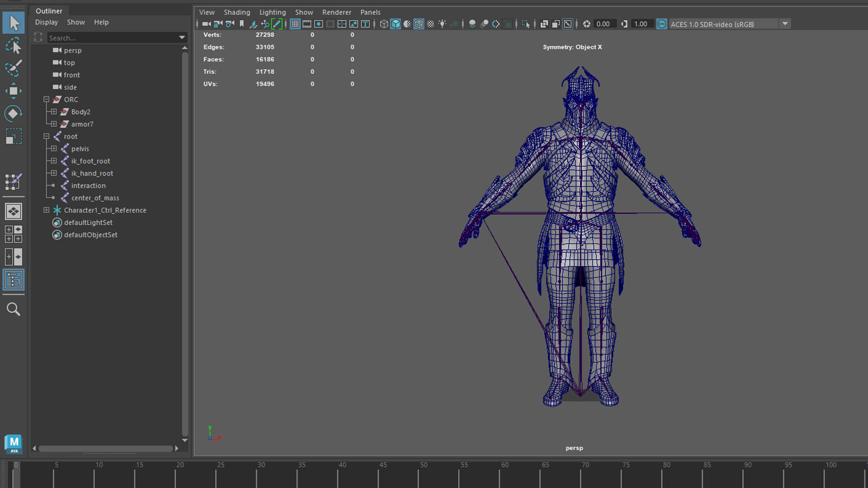Toggle wireframe on shaded mode

[419, 24]
